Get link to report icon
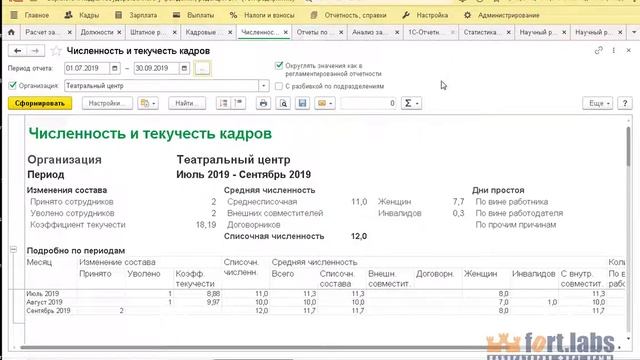The height and width of the screenshot is (360, 640). (598, 50)
